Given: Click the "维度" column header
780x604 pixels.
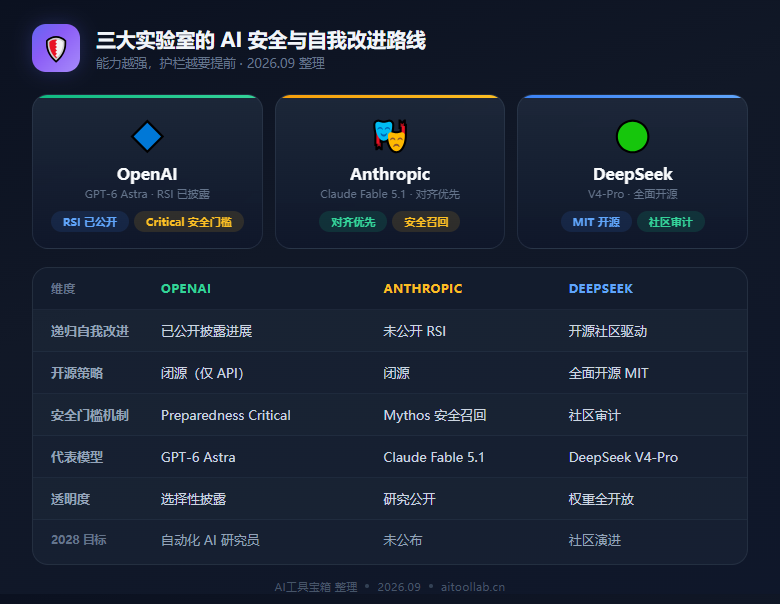Looking at the screenshot, I should [x=63, y=289].
